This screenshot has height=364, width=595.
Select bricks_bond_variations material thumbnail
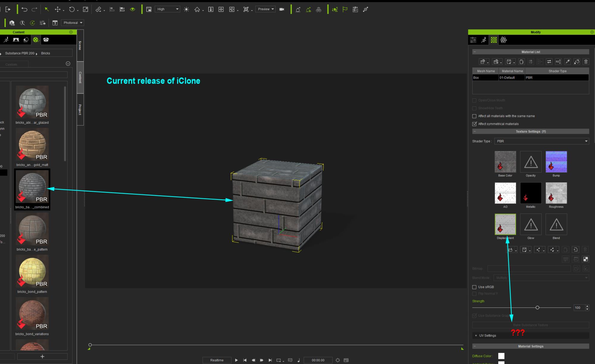pos(32,314)
